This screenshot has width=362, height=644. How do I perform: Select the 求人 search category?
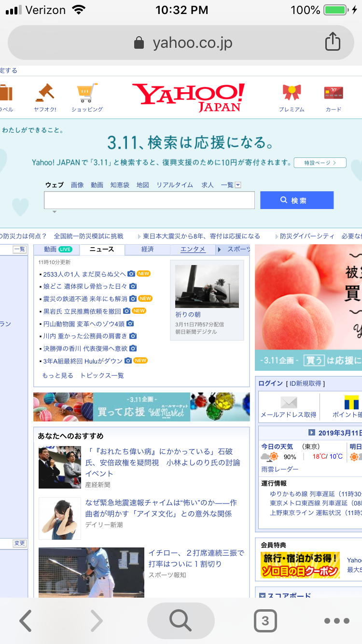coord(208,185)
